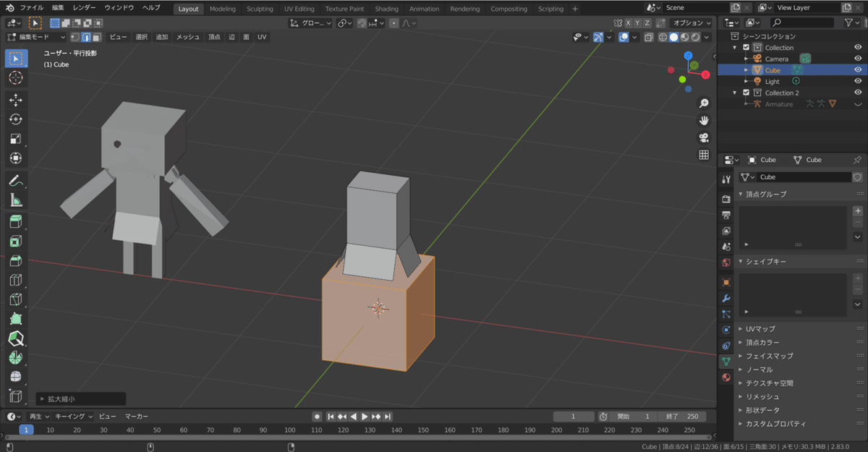
Task: Open shading options dropdown arrow
Action: coord(707,37)
